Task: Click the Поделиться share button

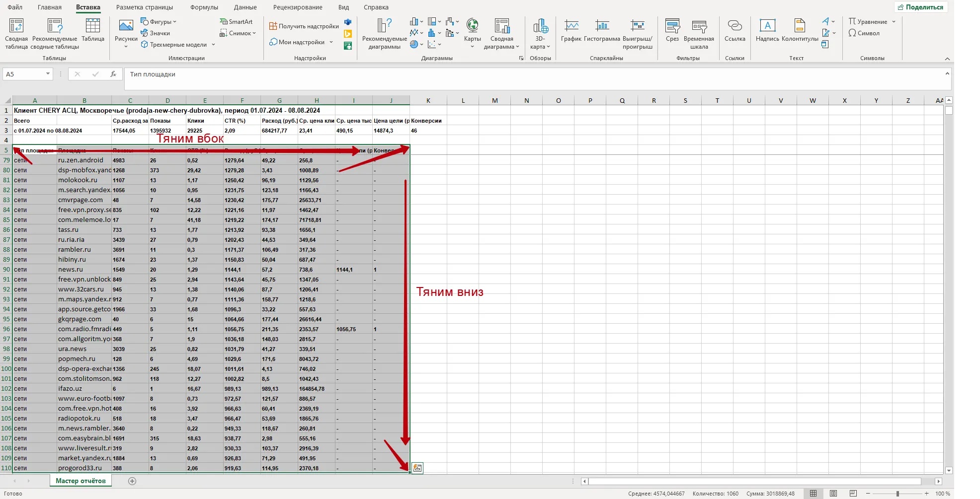Action: [x=920, y=7]
